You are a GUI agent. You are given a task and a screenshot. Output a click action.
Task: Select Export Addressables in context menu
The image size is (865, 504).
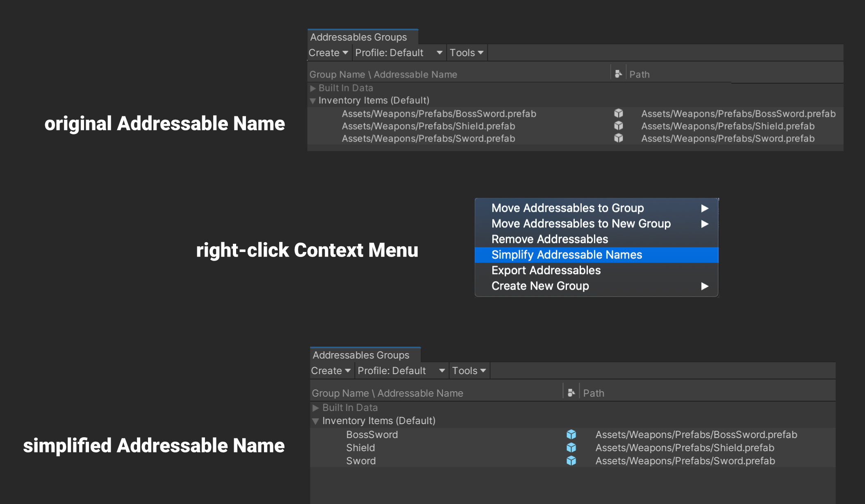coord(546,270)
